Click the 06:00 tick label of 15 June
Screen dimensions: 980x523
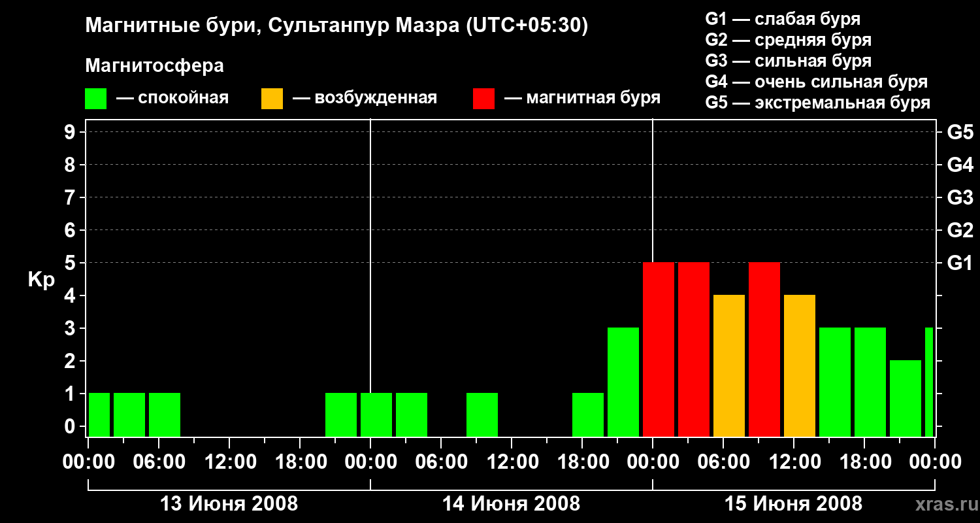tap(723, 462)
